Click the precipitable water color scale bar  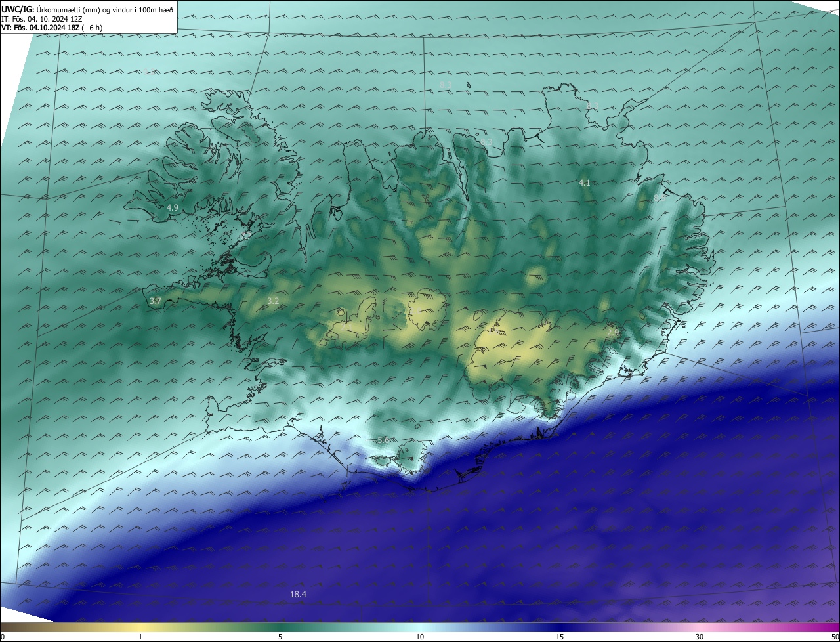point(420,628)
